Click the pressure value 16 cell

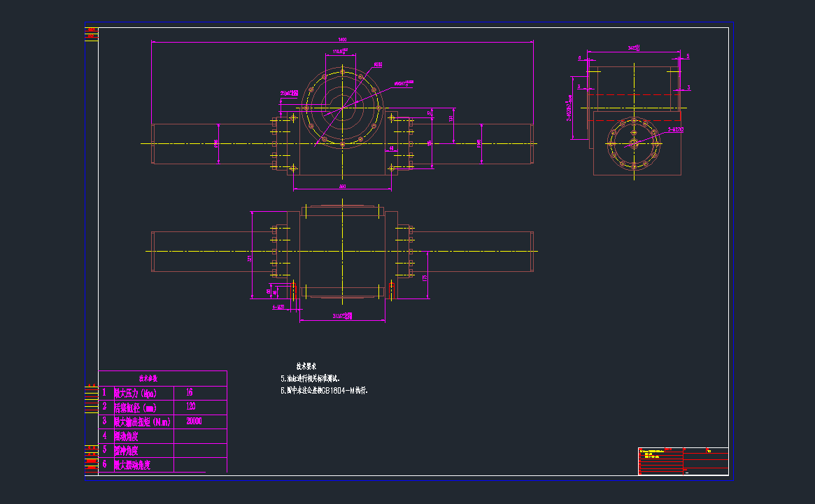click(190, 392)
